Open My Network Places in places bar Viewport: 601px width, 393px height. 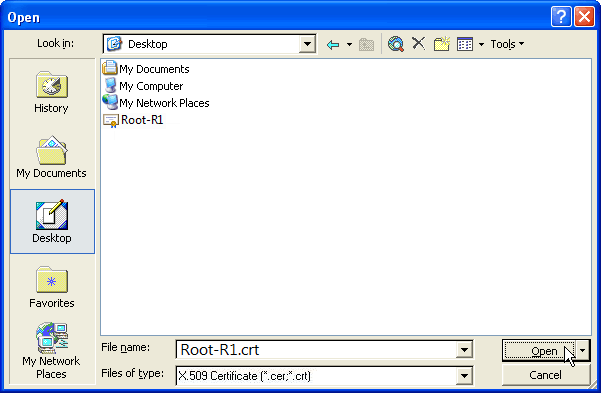click(x=51, y=351)
